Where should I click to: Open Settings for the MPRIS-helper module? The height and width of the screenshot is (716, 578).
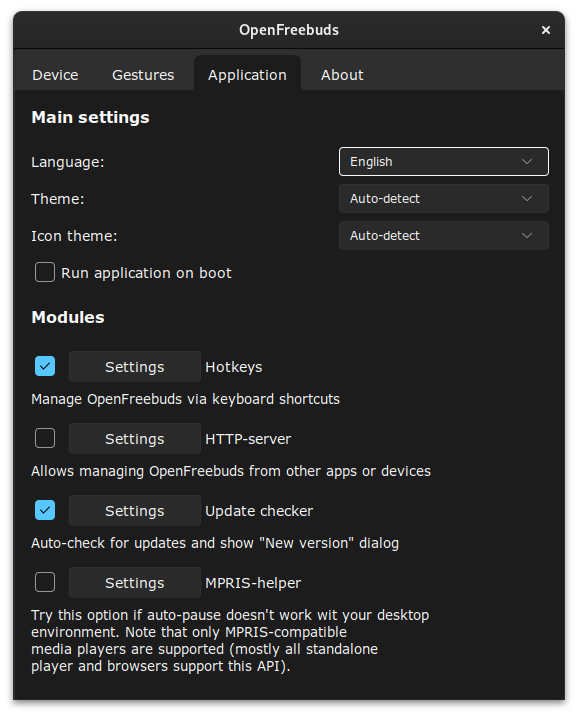coord(135,583)
